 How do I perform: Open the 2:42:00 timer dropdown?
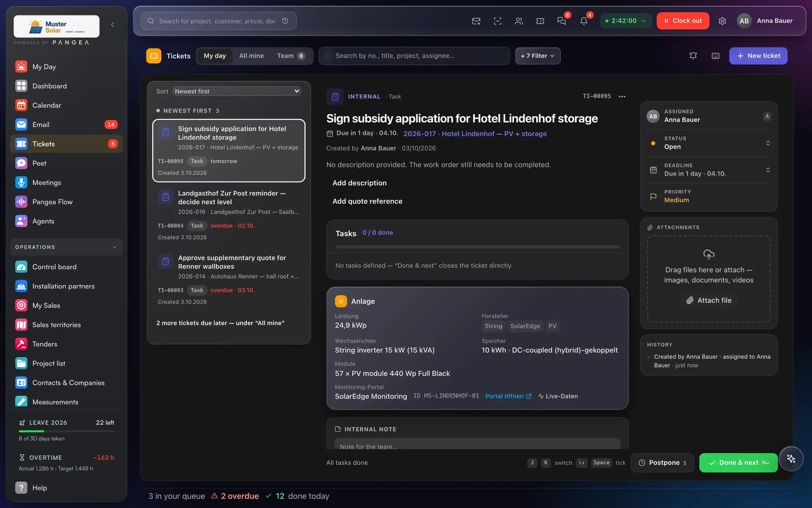[625, 21]
